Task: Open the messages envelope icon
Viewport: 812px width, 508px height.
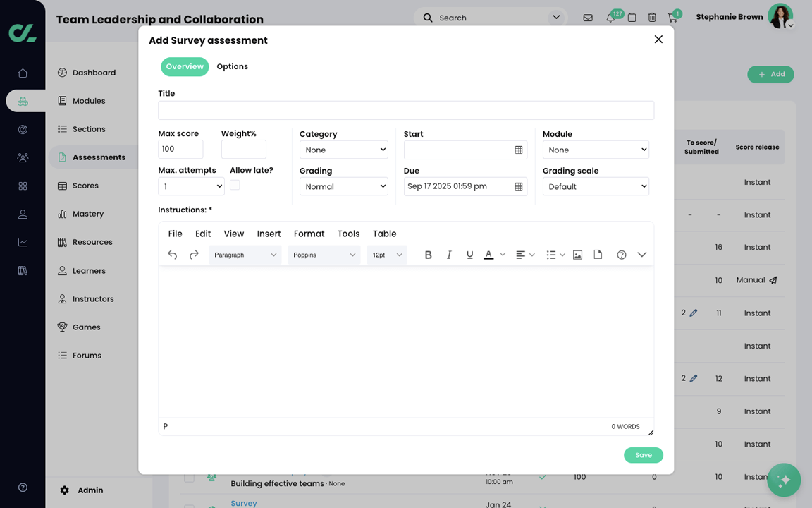Action: coord(588,18)
